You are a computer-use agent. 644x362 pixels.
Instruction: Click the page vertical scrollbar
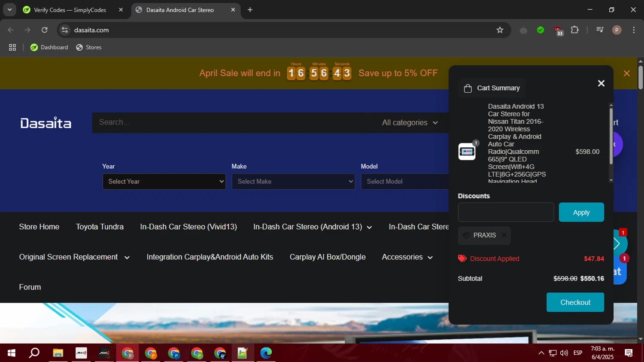[641, 77]
